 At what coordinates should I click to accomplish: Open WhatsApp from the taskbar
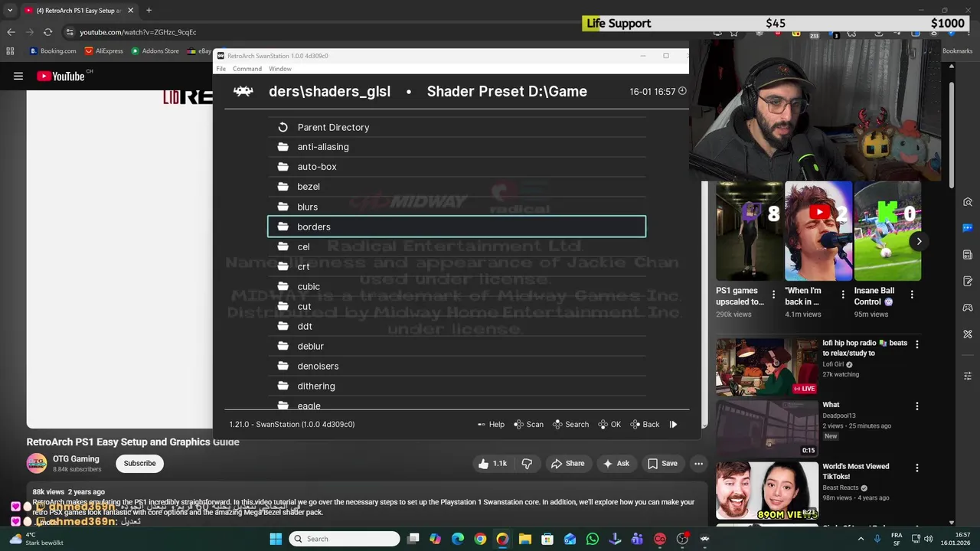click(593, 539)
